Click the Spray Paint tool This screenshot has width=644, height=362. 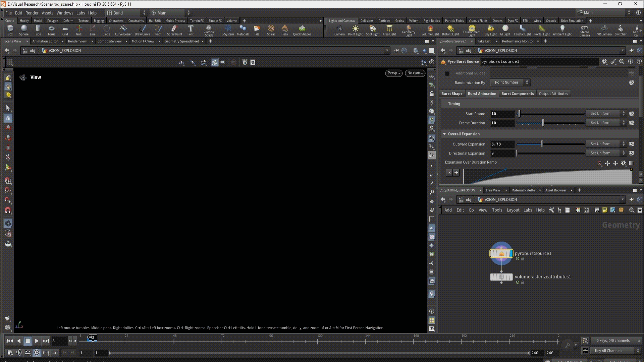click(x=174, y=30)
